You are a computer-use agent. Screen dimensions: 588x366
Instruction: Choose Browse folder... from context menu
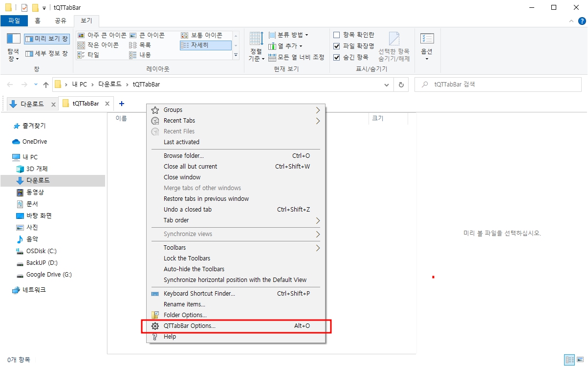(236, 156)
